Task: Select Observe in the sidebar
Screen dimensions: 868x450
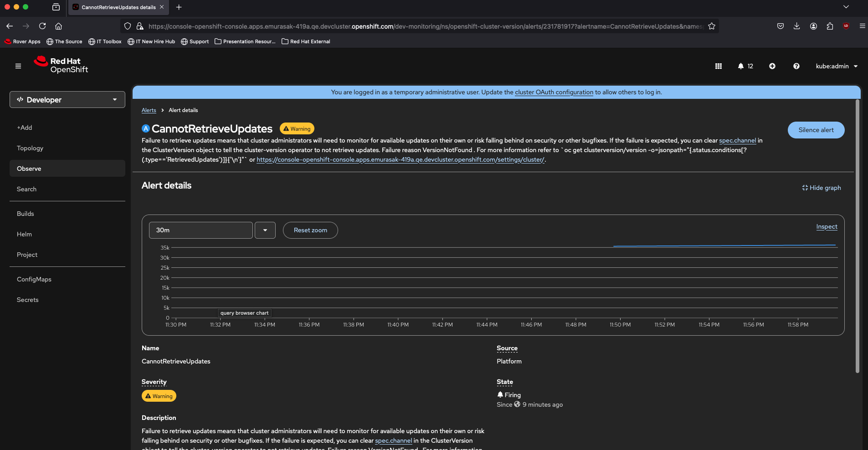Action: (x=67, y=169)
